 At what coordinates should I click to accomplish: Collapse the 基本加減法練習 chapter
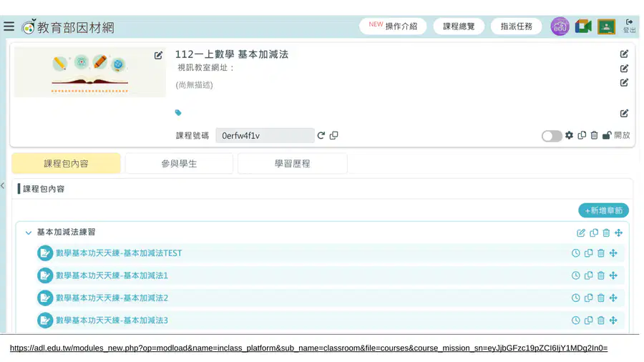coord(29,233)
